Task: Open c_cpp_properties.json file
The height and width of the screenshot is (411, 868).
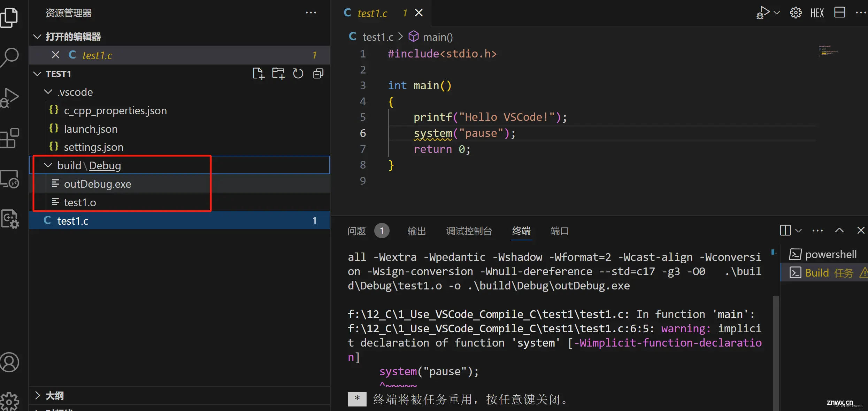Action: 179,110
